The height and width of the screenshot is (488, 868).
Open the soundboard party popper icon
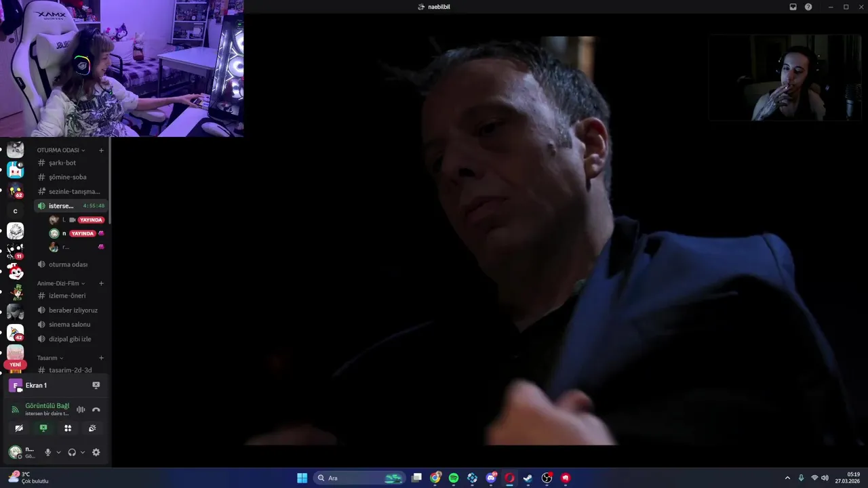pyautogui.click(x=92, y=428)
